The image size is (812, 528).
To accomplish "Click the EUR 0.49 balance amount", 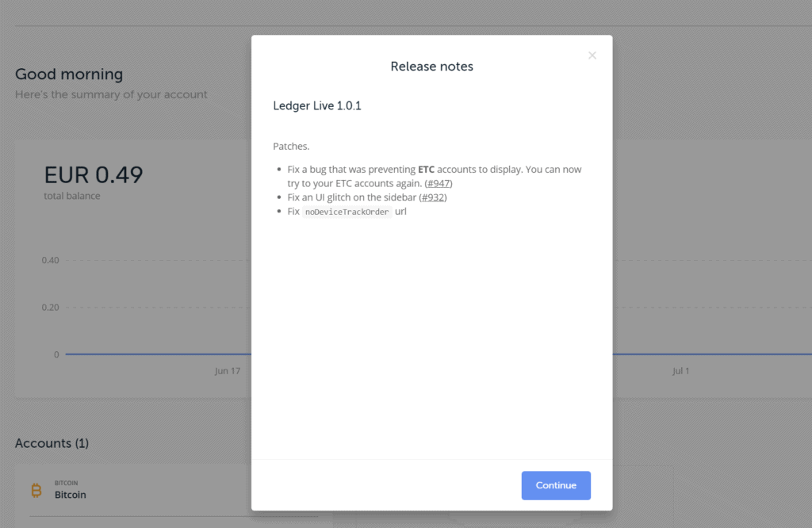I will tap(94, 174).
